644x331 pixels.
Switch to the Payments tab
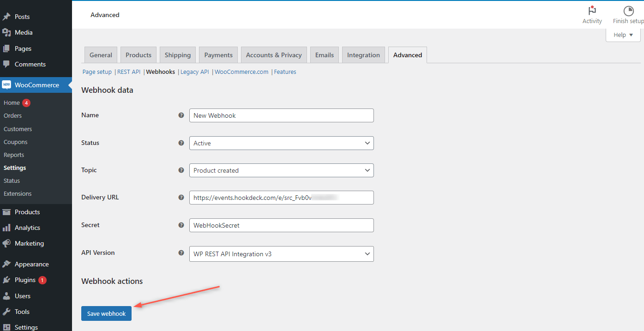[218, 54]
